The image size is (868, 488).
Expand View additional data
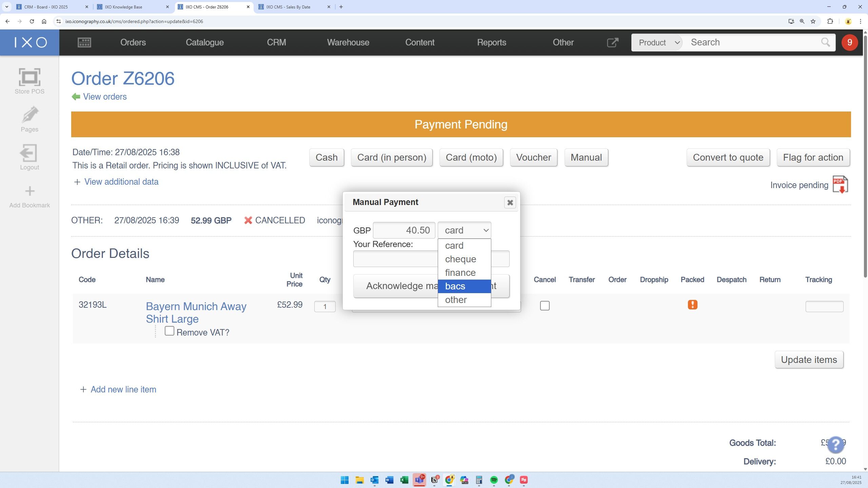click(121, 182)
